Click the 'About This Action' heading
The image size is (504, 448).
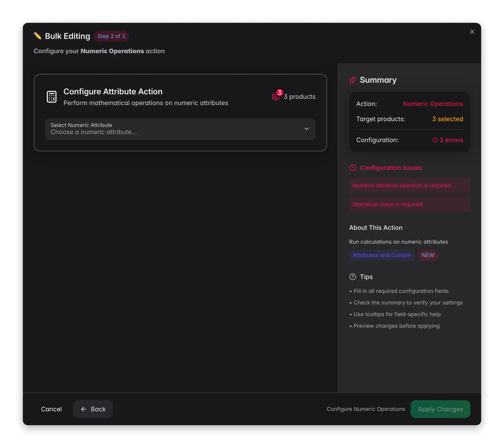click(376, 228)
